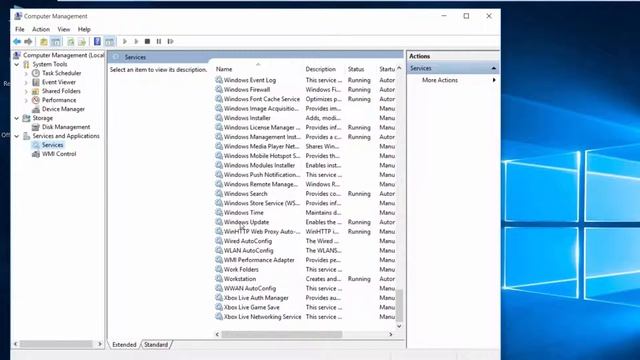This screenshot has height=360, width=640.
Task: Collapse Services and Applications node
Action: coord(17,136)
